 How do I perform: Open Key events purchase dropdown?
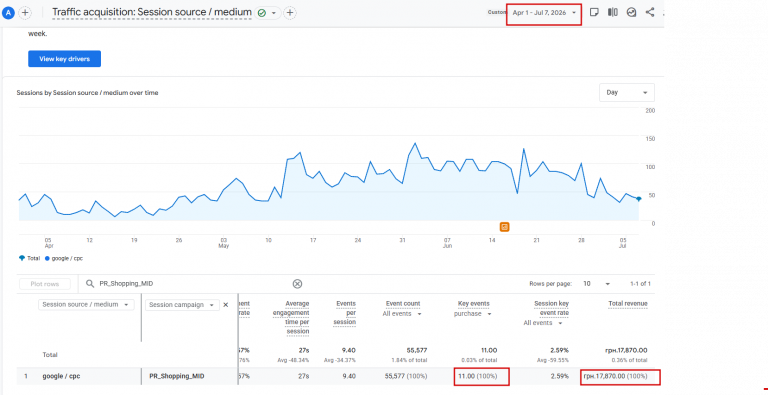[472, 314]
